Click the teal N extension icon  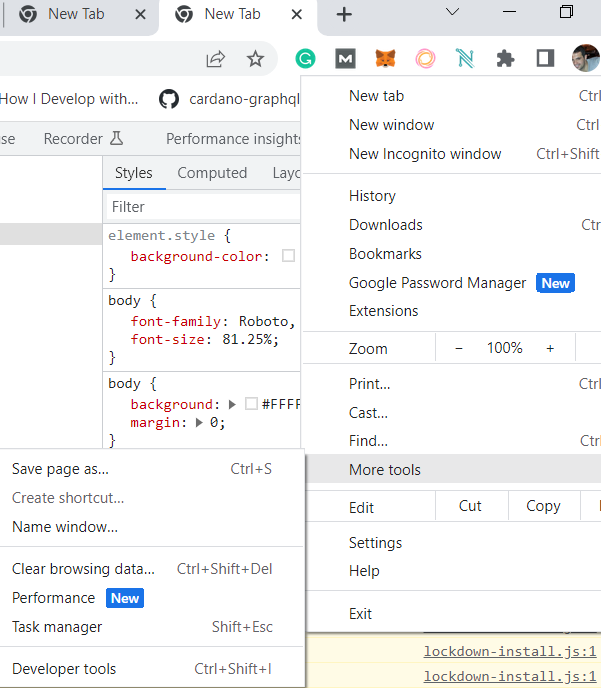click(465, 59)
